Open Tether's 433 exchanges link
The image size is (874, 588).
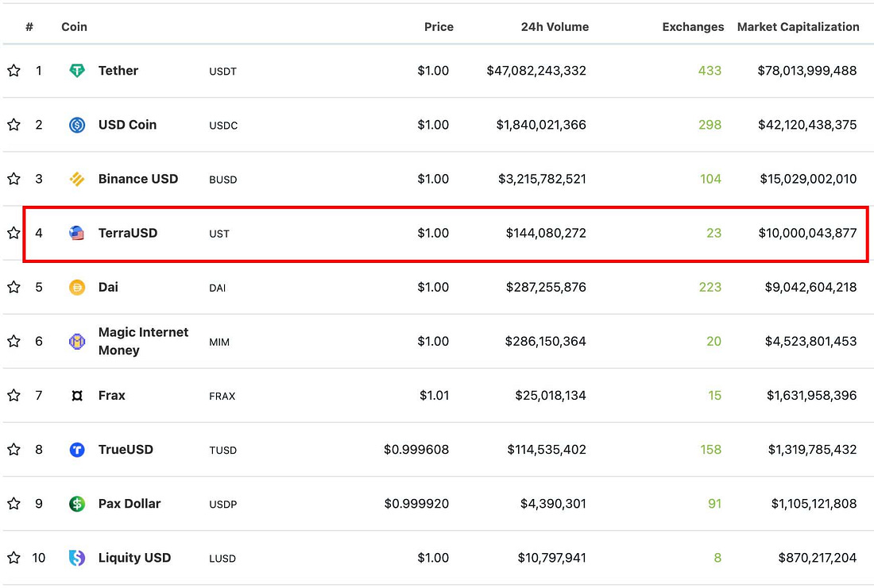[x=710, y=70]
